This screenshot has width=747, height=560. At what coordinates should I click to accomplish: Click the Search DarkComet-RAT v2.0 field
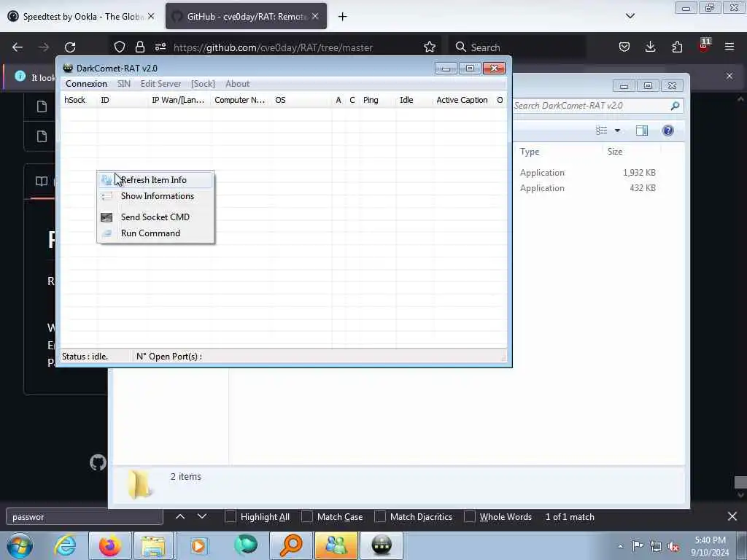coord(591,106)
